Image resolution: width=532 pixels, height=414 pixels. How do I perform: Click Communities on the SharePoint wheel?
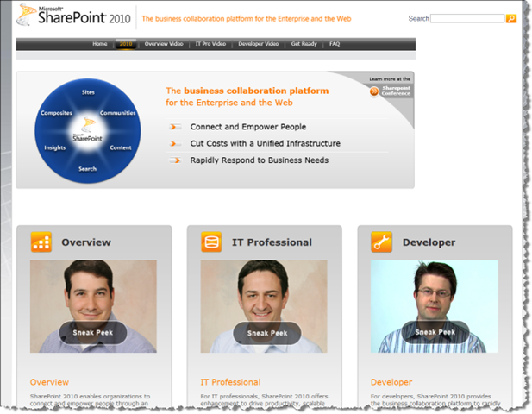[118, 113]
